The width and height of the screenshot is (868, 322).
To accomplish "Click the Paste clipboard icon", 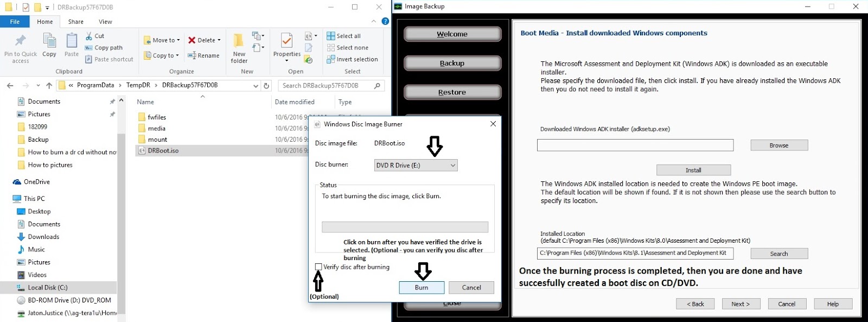I will point(72,41).
